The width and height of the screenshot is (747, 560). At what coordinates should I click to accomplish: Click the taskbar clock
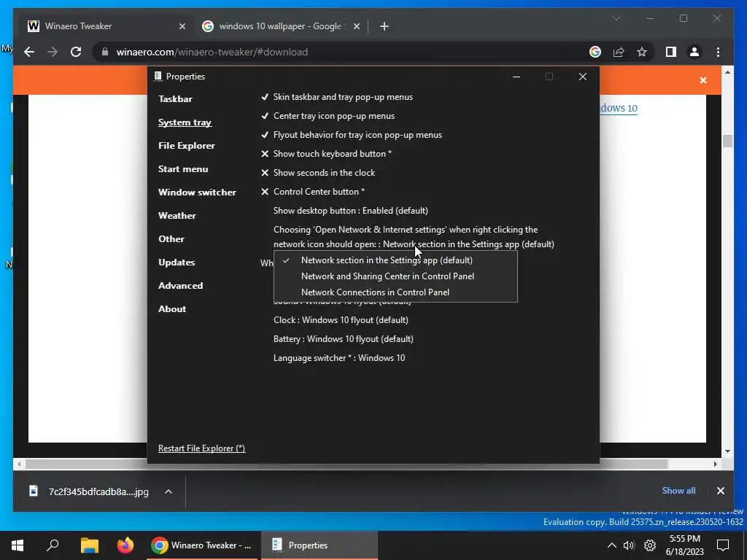684,545
